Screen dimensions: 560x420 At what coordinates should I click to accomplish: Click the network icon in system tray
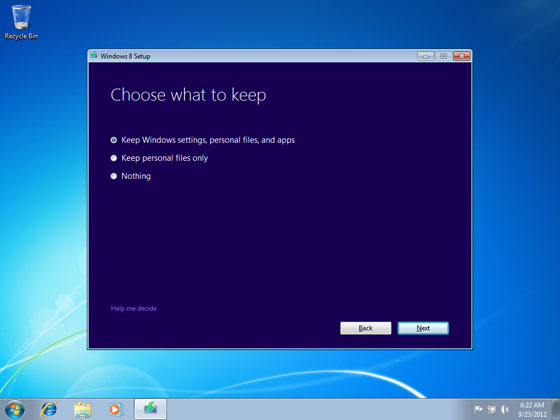pos(492,409)
